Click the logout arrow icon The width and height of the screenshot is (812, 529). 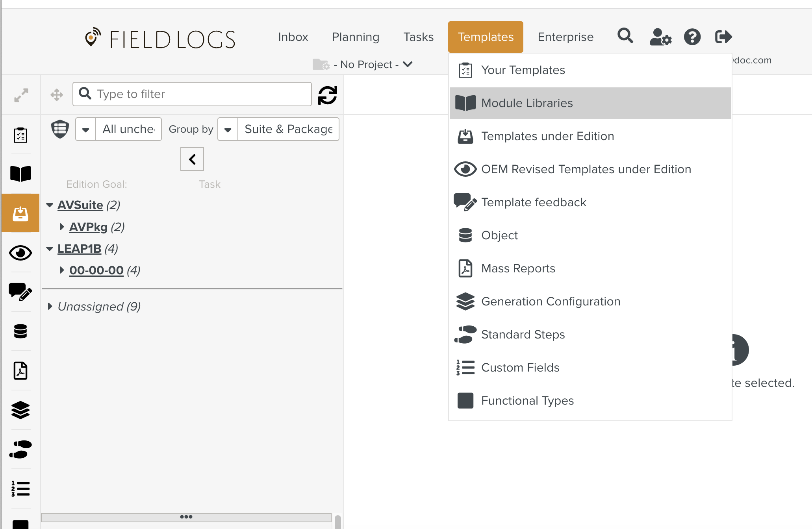coord(723,37)
